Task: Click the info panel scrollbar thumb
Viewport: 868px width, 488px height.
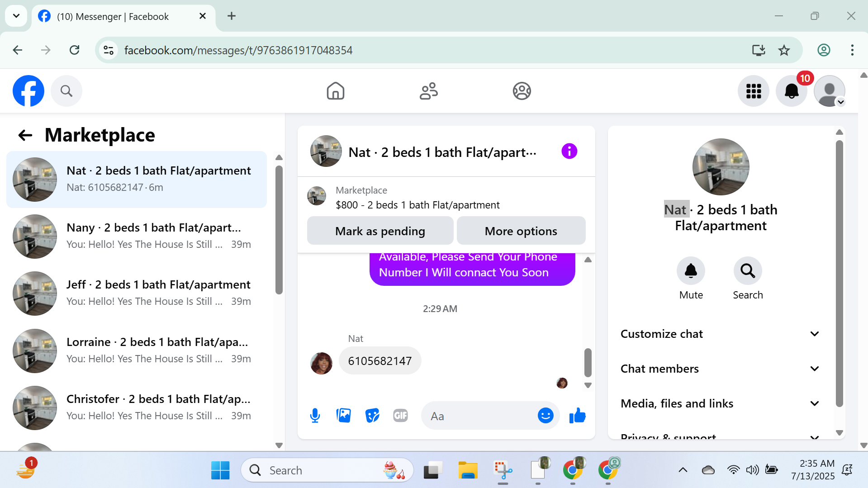Action: click(839, 273)
